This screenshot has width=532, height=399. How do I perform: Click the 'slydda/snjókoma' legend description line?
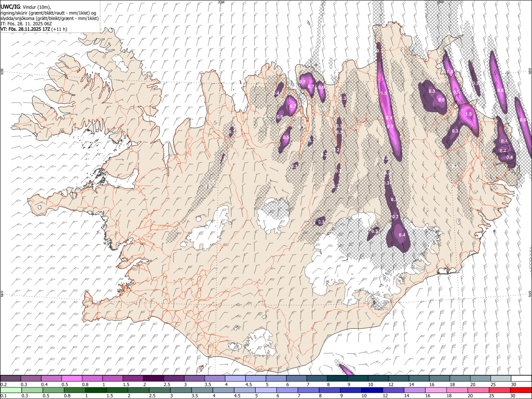point(49,18)
